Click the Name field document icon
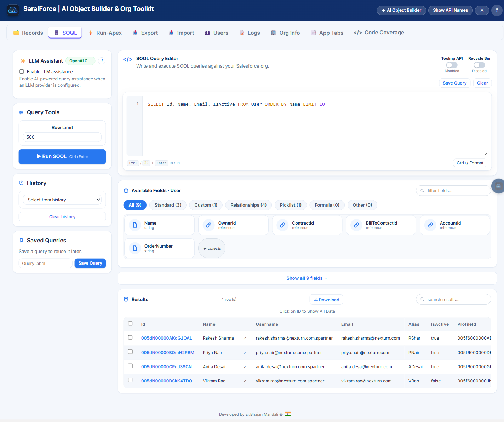The image size is (504, 422). click(x=135, y=225)
